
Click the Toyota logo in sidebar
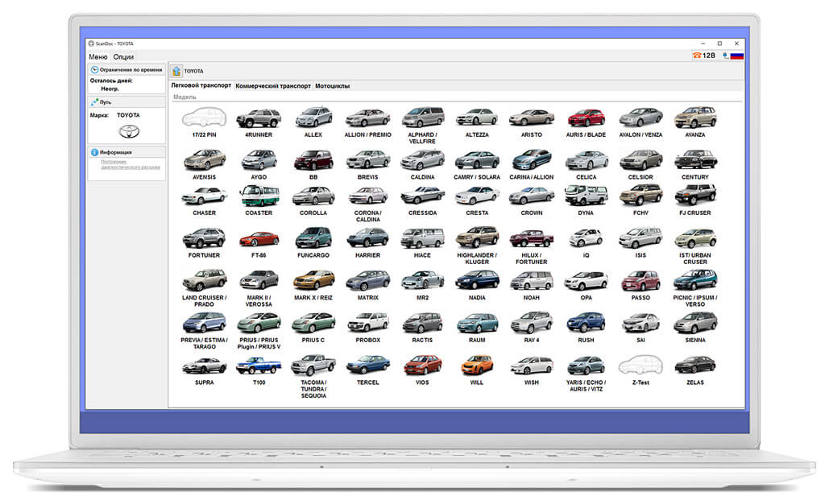click(x=129, y=131)
